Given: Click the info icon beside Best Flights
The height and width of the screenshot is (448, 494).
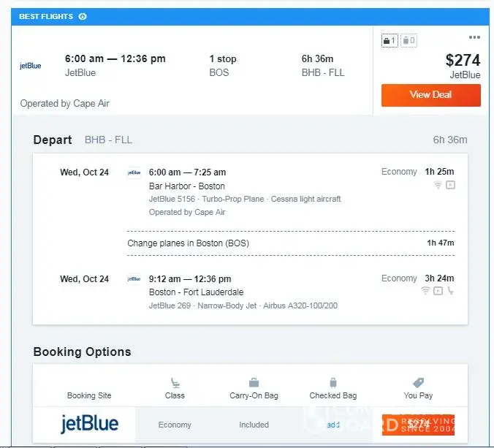Looking at the screenshot, I should coord(83,17).
